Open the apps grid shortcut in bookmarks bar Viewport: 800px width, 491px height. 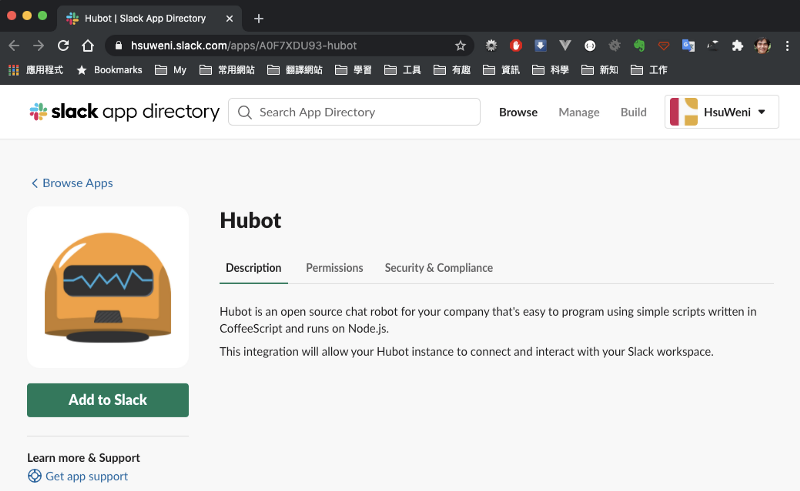[x=14, y=70]
